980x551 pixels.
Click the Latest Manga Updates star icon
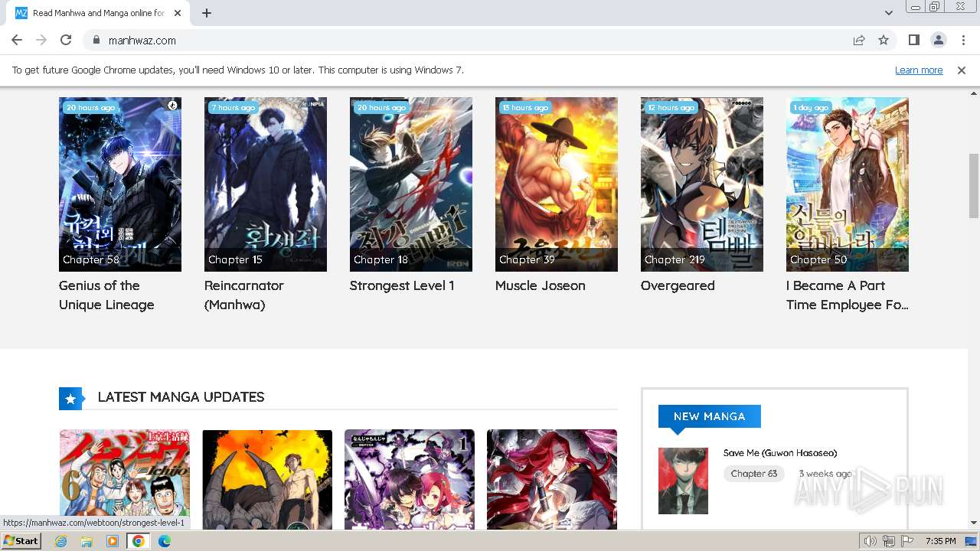(x=70, y=399)
